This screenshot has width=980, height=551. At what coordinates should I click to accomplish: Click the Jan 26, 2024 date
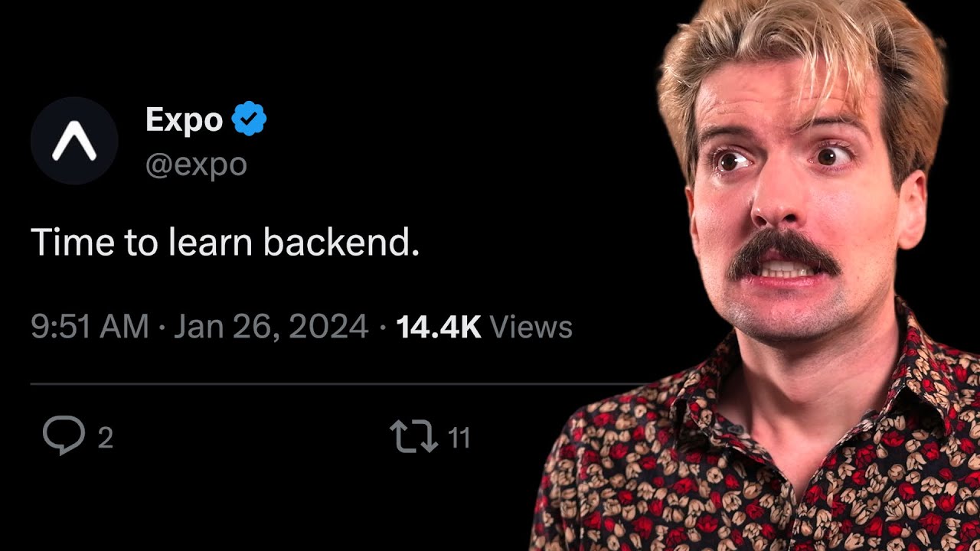271,327
